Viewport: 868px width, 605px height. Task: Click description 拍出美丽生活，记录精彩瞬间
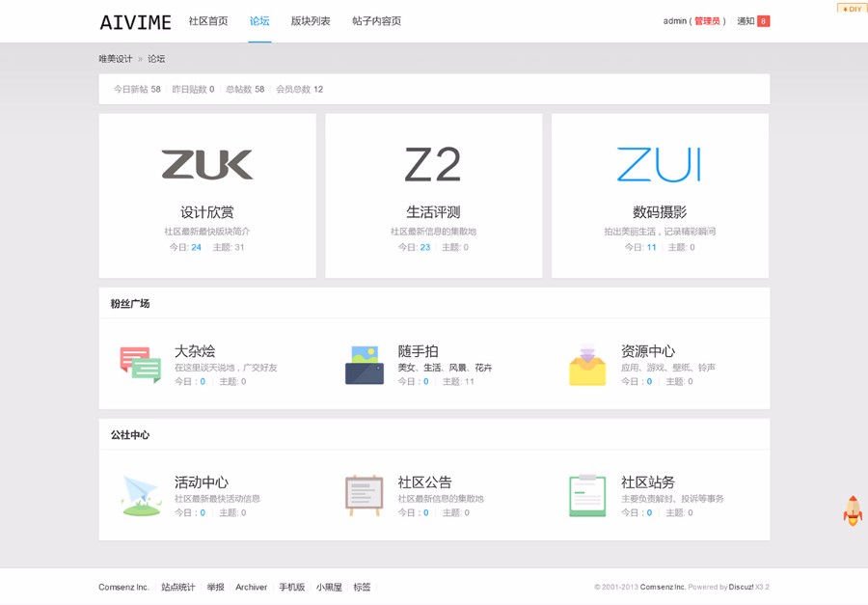[660, 232]
